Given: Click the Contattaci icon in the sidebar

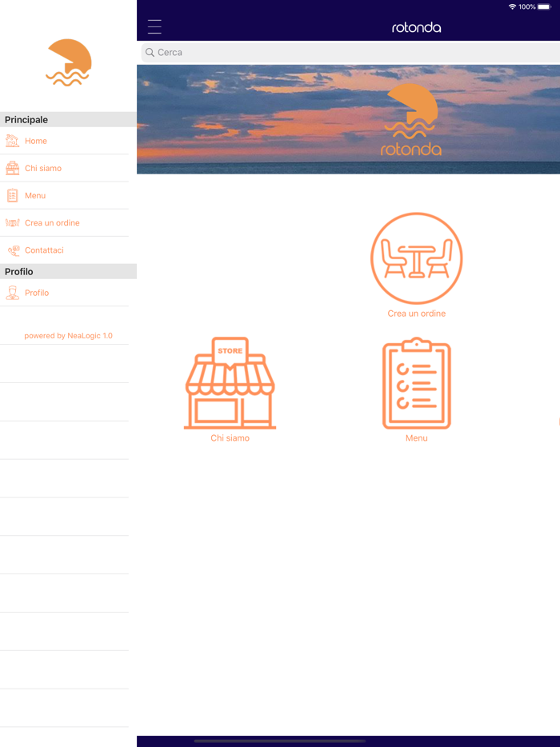Looking at the screenshot, I should pyautogui.click(x=12, y=250).
